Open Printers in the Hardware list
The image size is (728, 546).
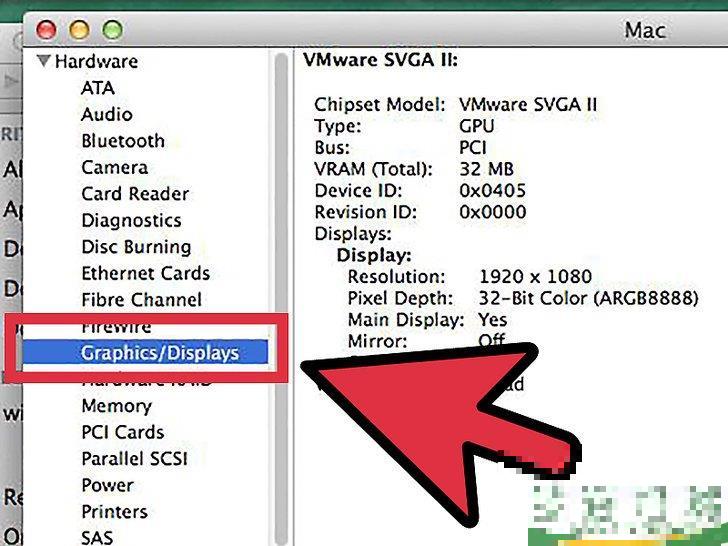click(x=114, y=512)
